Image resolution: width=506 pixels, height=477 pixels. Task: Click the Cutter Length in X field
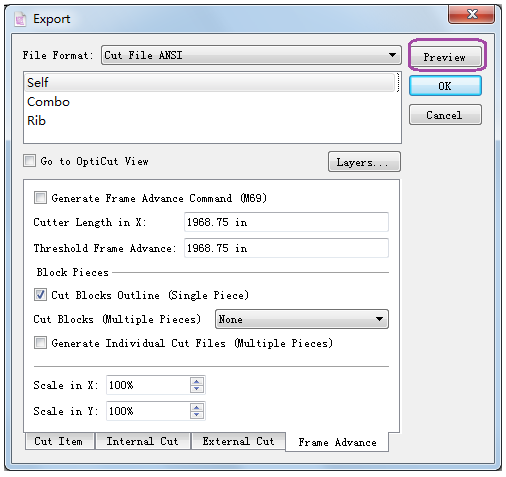tap(286, 222)
